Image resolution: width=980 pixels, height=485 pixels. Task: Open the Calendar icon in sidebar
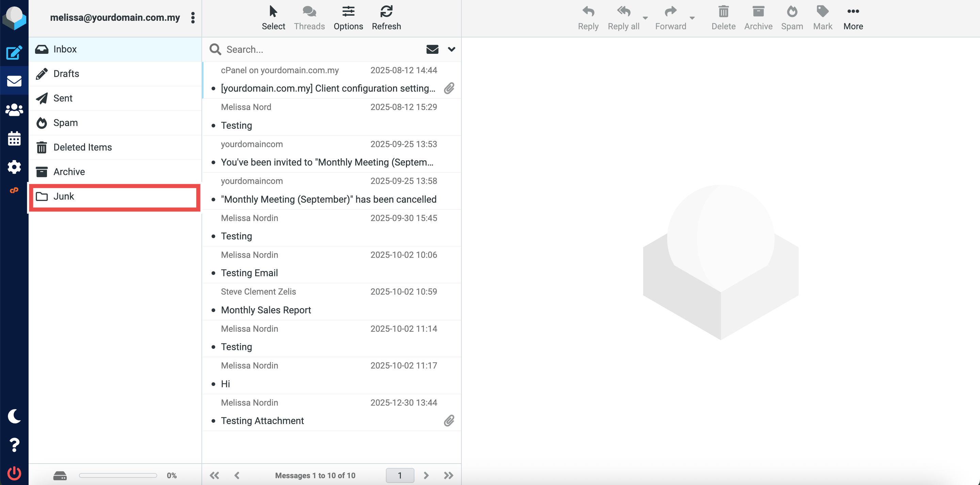pyautogui.click(x=14, y=139)
